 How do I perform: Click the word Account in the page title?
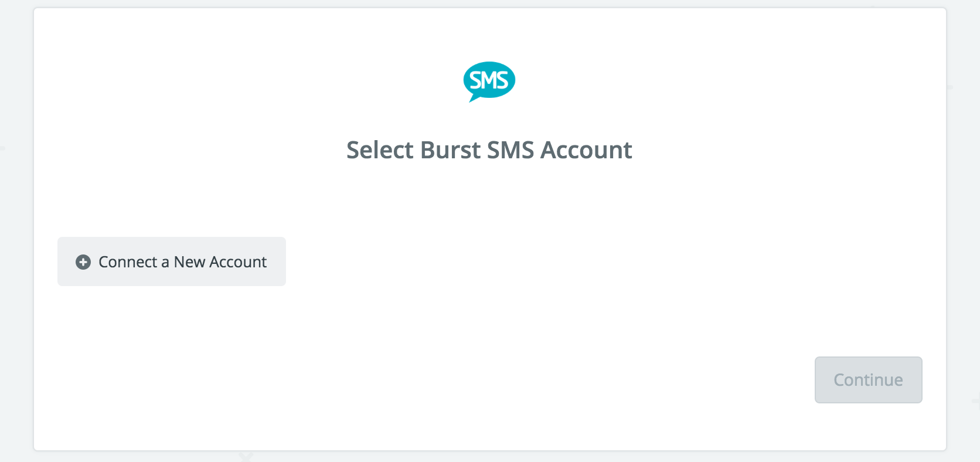pos(586,150)
